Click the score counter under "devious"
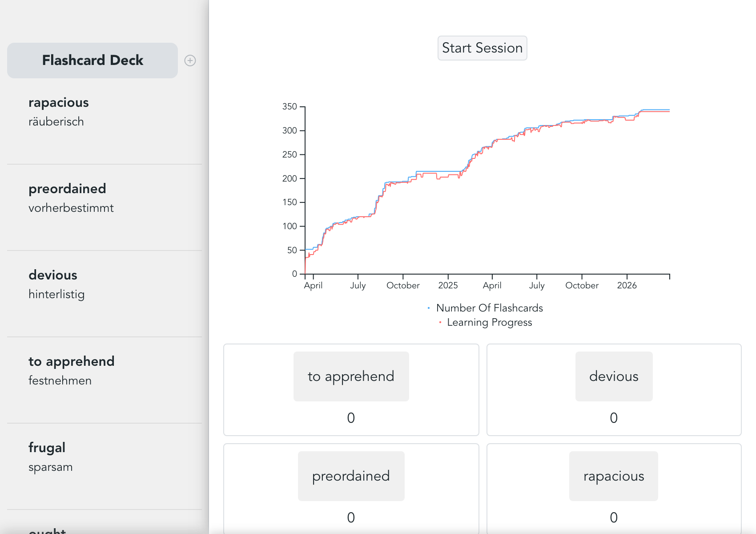 point(614,417)
